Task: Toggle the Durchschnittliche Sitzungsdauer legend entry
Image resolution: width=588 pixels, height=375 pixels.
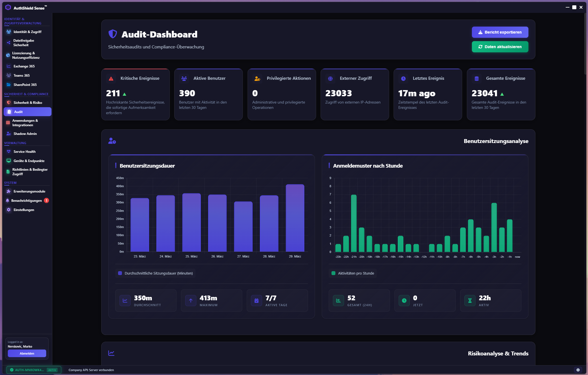Action: click(x=156, y=273)
